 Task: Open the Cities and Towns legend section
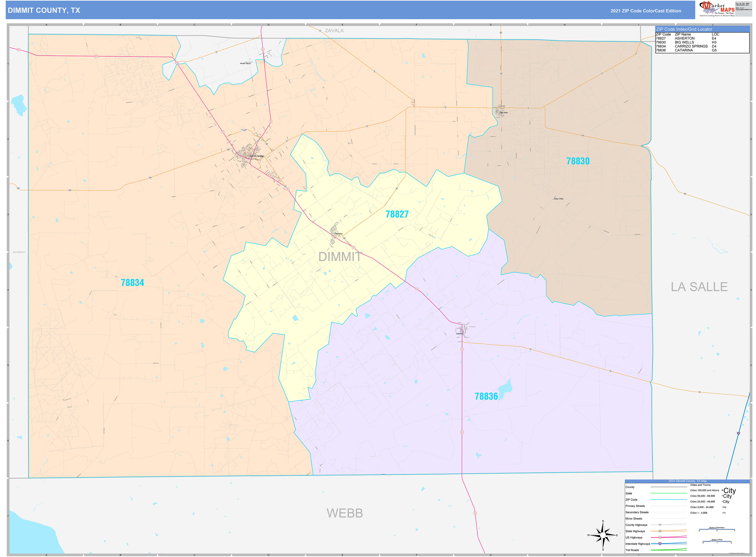(700, 485)
